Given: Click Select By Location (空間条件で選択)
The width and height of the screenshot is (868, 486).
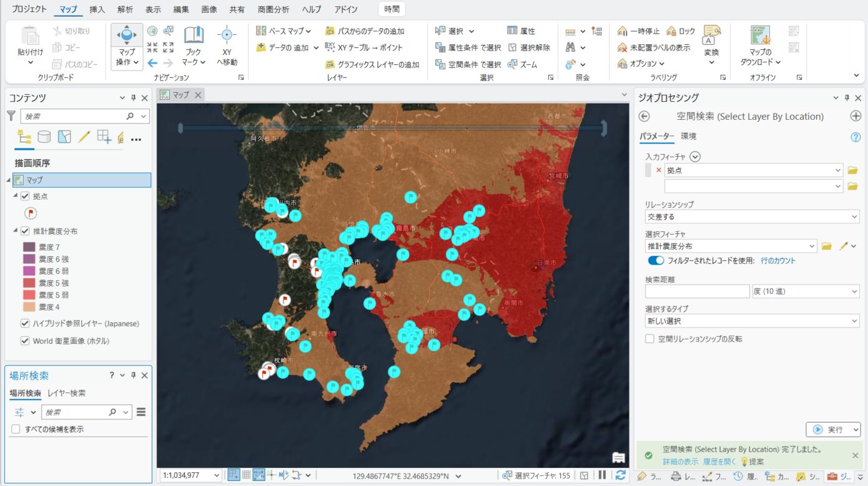Looking at the screenshot, I should coord(468,64).
